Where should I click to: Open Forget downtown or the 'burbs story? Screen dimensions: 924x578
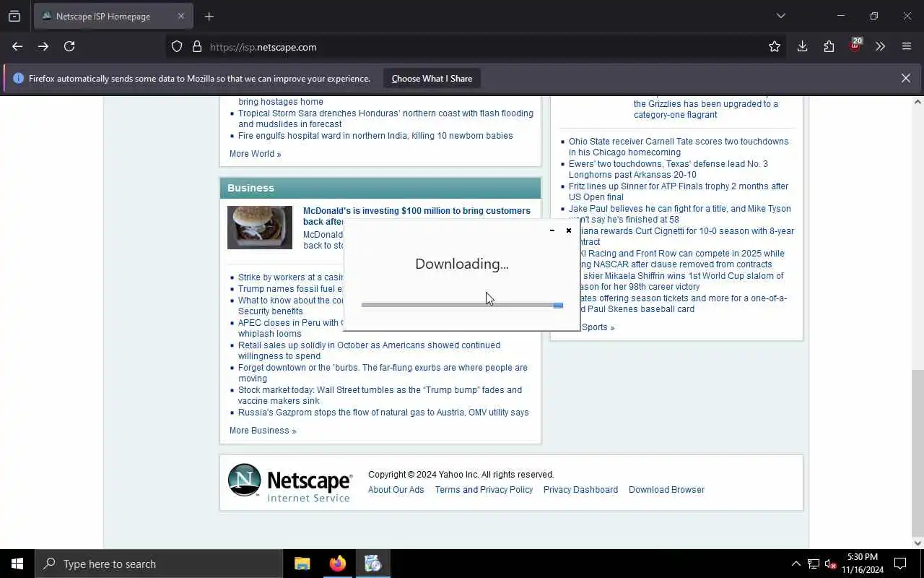383,373
